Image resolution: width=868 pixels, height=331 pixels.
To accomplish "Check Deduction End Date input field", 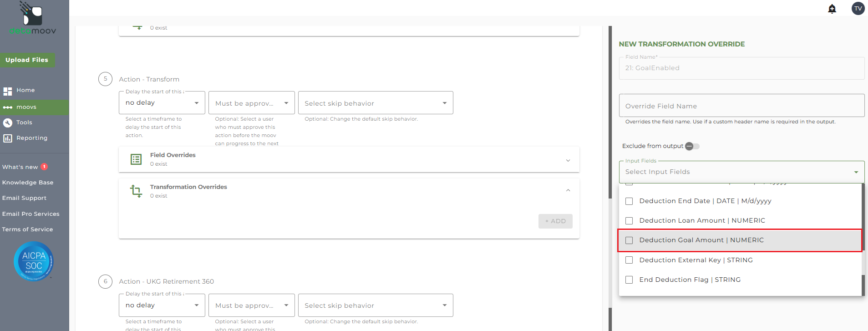I will pyautogui.click(x=629, y=201).
